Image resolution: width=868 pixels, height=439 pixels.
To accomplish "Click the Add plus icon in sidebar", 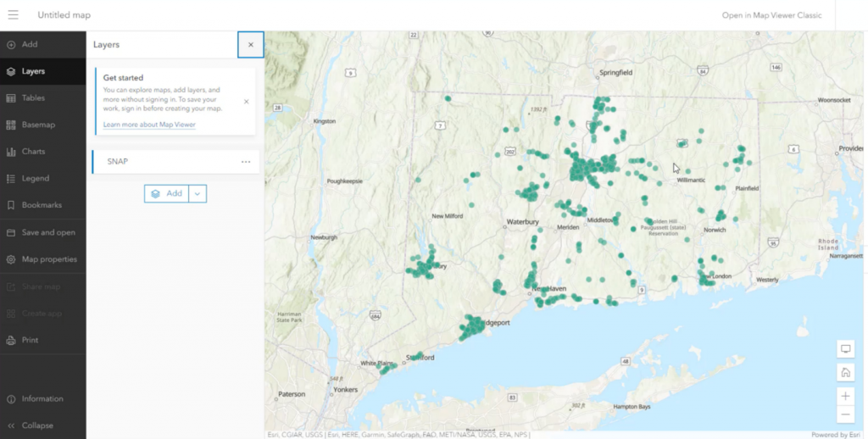I will point(11,45).
